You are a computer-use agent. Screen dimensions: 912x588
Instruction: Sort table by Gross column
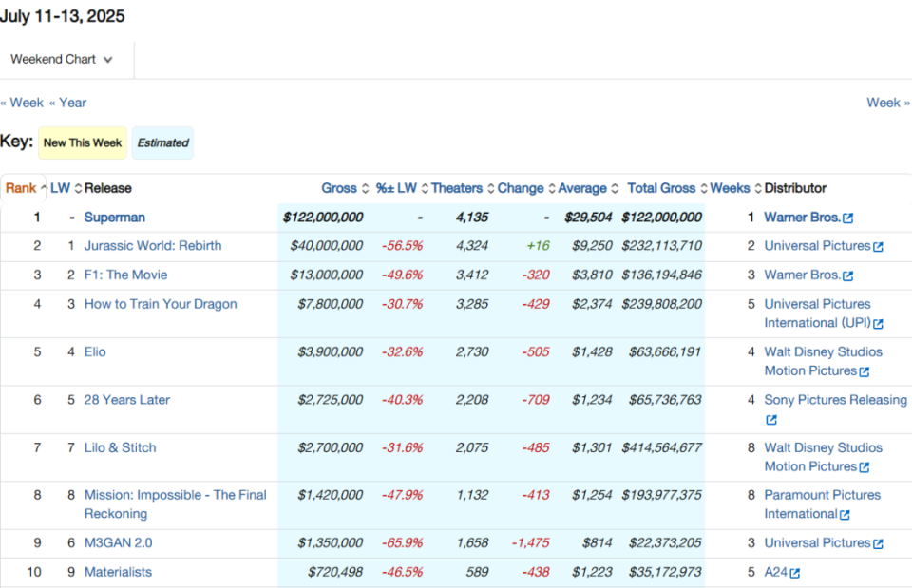(x=346, y=188)
